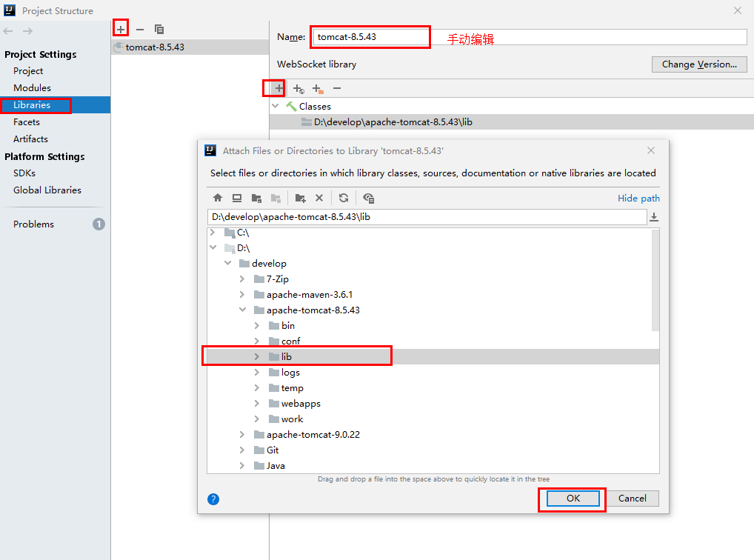Screen dimensions: 754x560
Task: Click the Module directory icon
Action: pos(276,198)
